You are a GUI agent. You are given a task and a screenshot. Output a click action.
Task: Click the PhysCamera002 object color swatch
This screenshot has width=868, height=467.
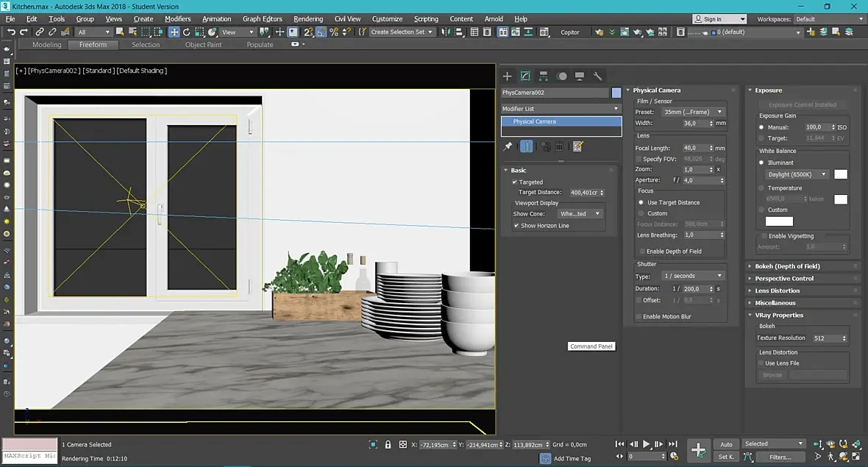[x=616, y=93]
